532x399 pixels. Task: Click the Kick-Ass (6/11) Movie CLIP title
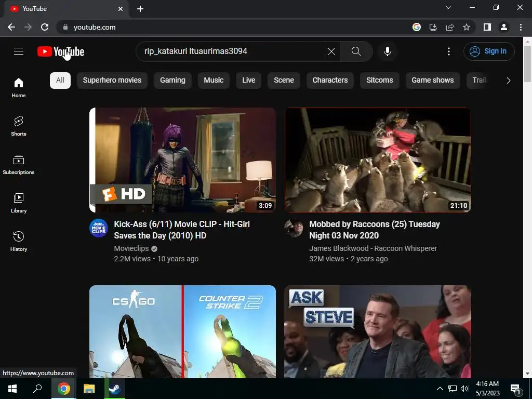click(182, 230)
